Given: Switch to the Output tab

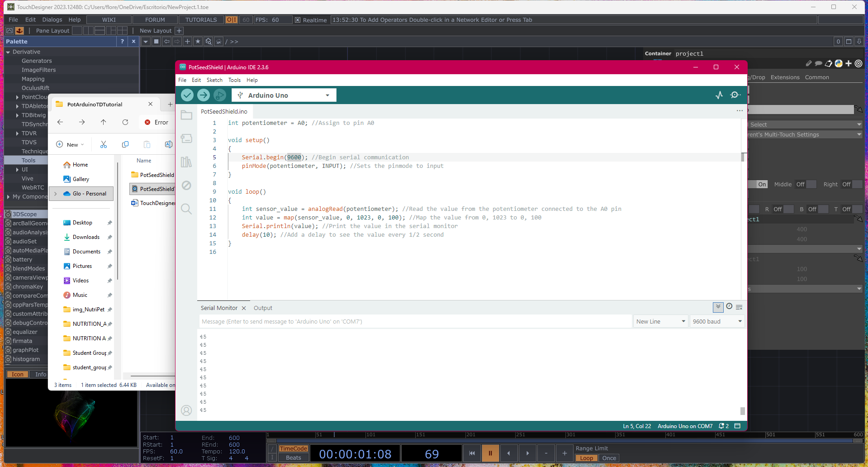Looking at the screenshot, I should (263, 308).
